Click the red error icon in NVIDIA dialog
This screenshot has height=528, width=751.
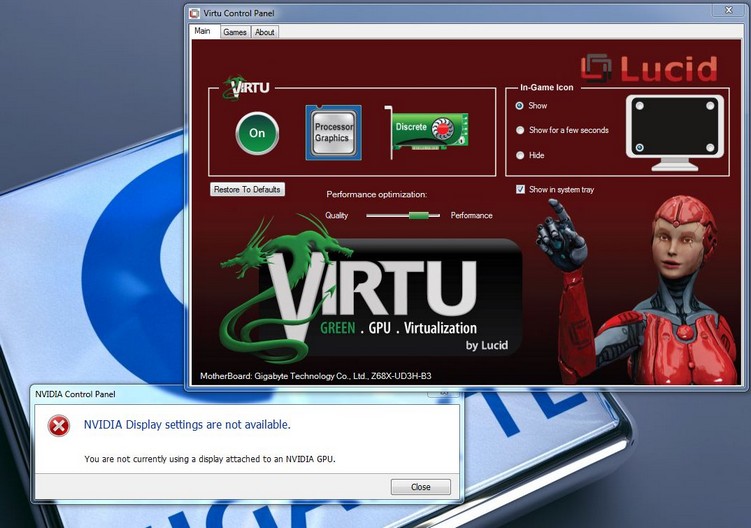pos(59,425)
